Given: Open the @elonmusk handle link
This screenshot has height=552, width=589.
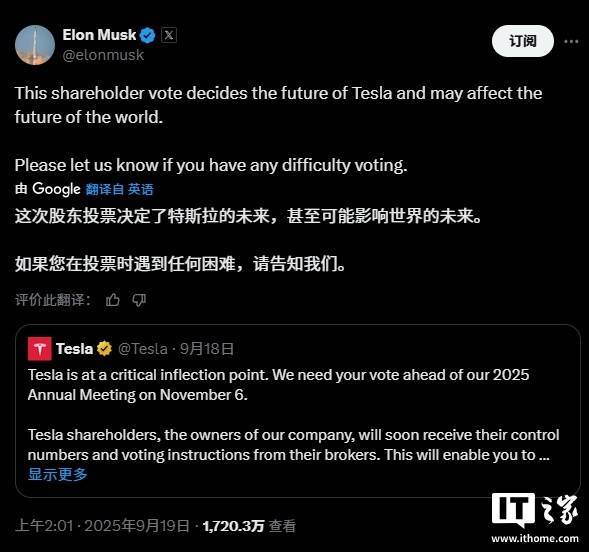Looking at the screenshot, I should pos(103,55).
